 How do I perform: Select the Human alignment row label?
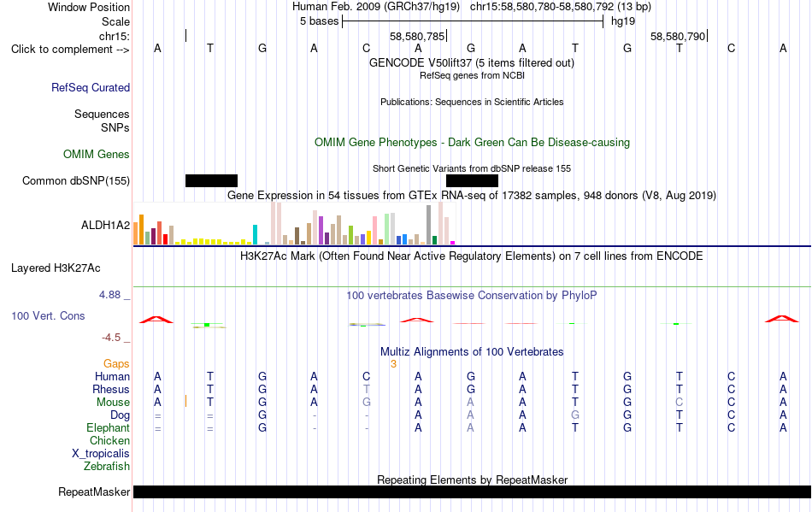pyautogui.click(x=112, y=376)
